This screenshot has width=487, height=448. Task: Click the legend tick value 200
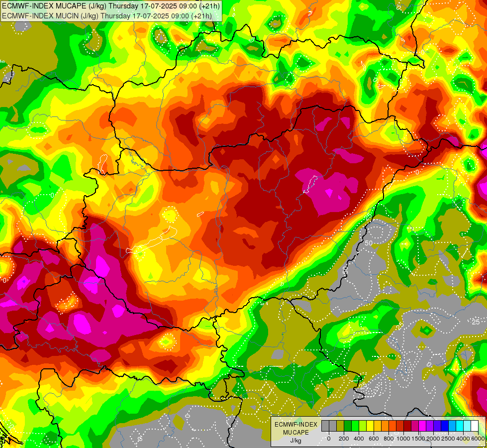pyautogui.click(x=344, y=439)
